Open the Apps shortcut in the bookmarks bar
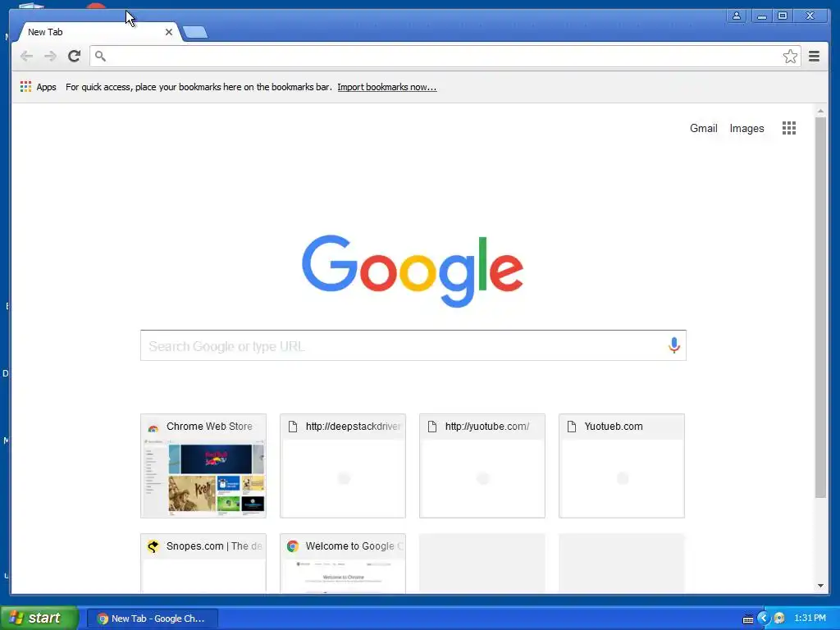The width and height of the screenshot is (840, 630). (x=38, y=87)
